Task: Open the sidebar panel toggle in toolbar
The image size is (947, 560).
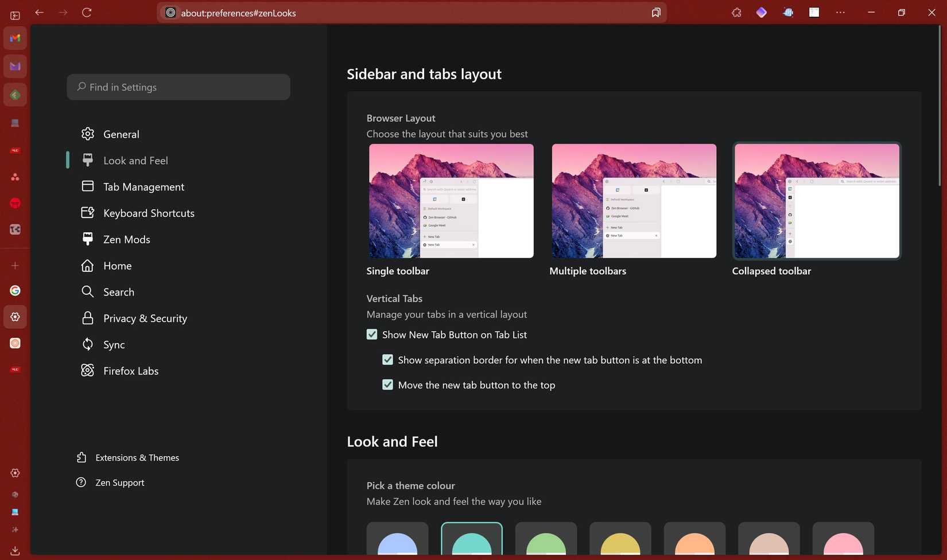Action: 814,12
